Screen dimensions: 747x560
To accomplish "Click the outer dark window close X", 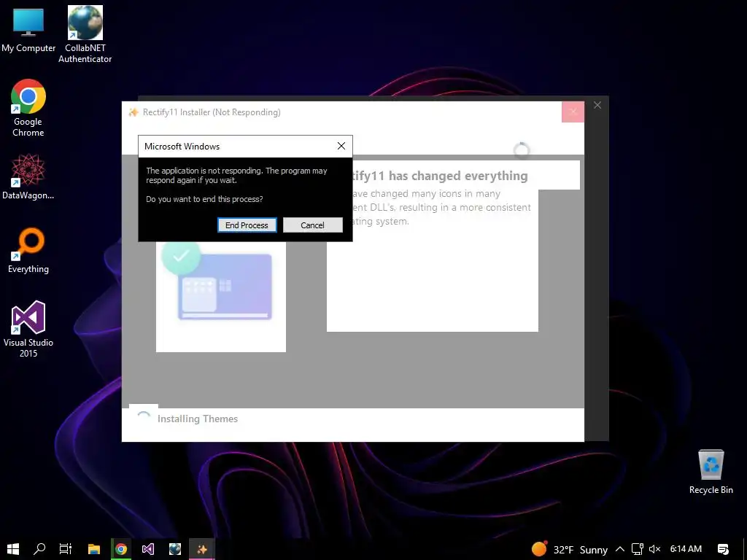I will 597,105.
